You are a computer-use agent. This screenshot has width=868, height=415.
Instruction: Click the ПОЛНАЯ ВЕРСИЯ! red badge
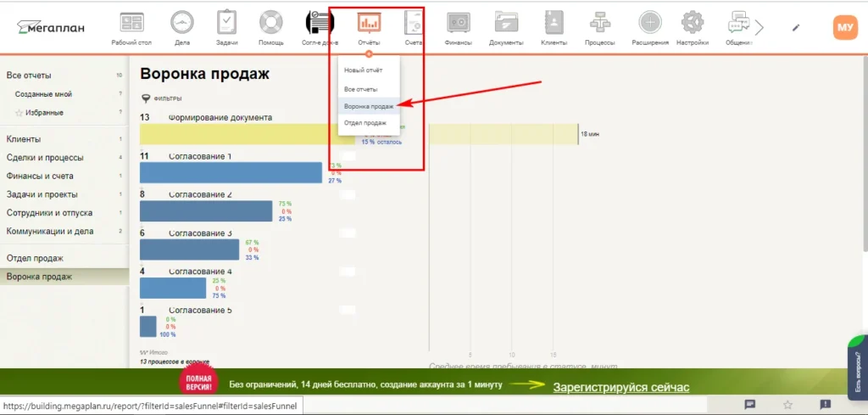point(198,382)
